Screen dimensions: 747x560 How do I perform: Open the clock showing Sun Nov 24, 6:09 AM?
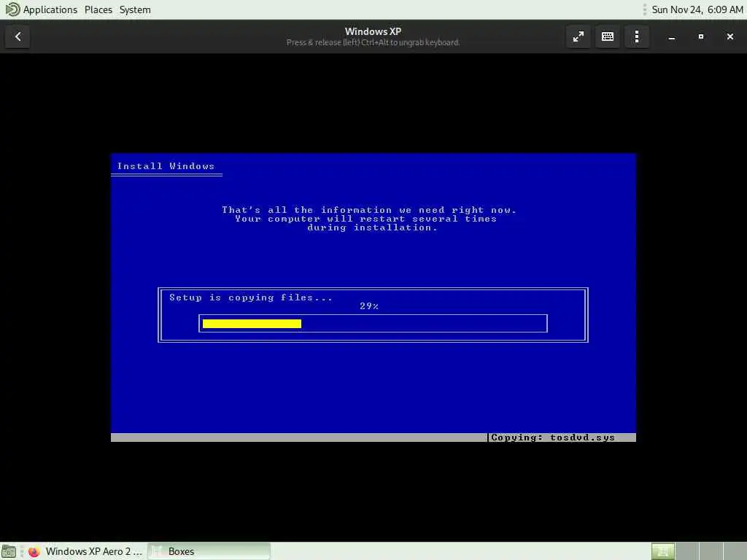point(697,9)
